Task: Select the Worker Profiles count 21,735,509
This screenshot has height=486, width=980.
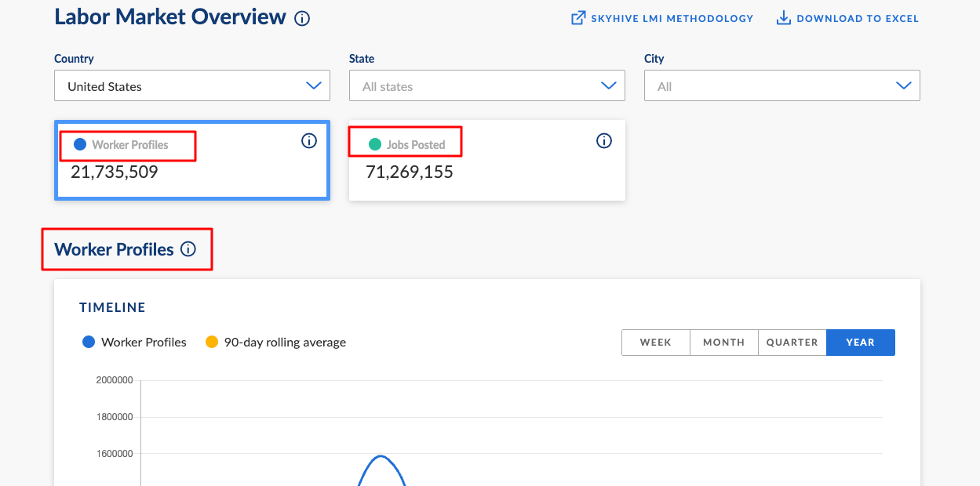Action: click(115, 172)
